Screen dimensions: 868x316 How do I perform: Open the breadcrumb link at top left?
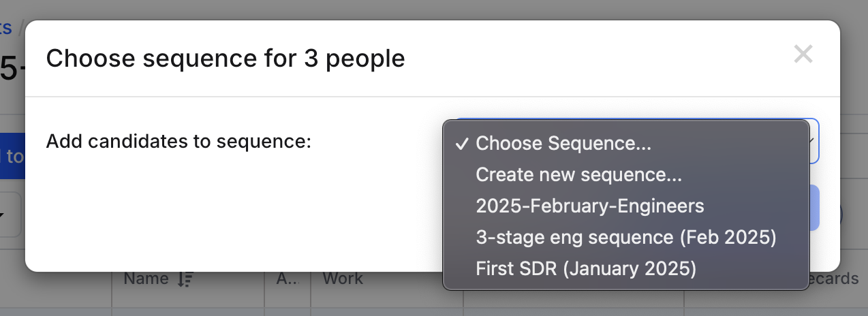pyautogui.click(x=6, y=28)
